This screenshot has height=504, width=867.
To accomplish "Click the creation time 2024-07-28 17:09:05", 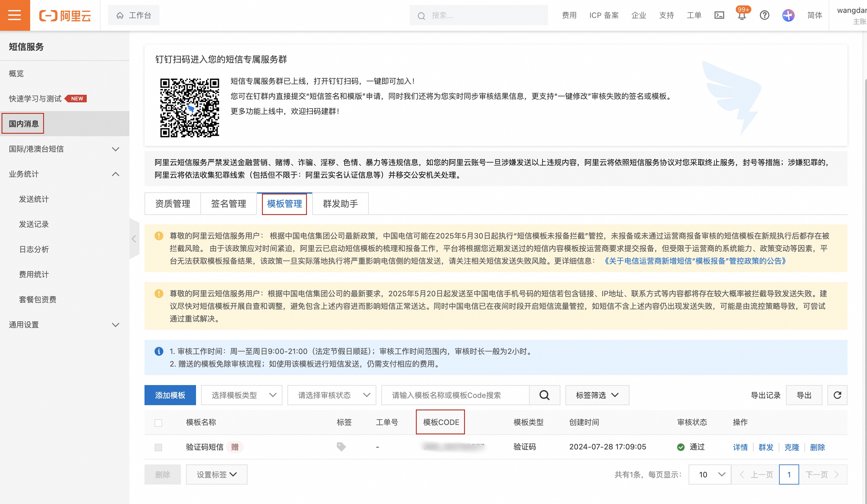I will [608, 447].
